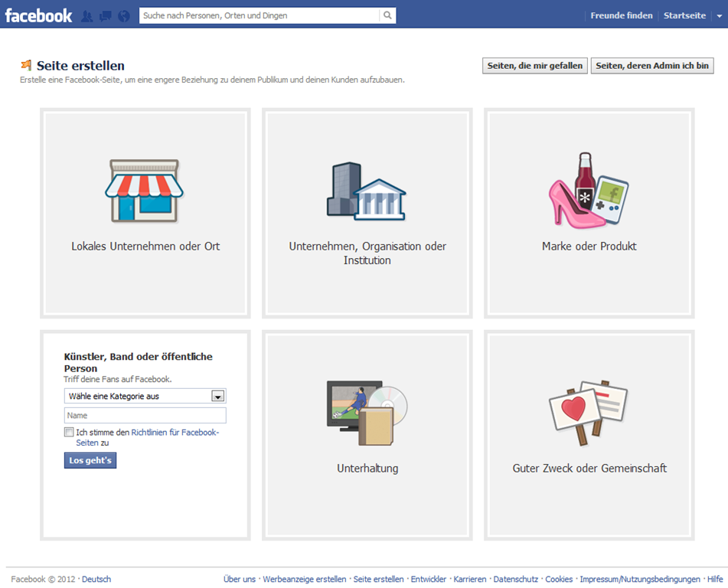Open the Wähle eine Kategorie aus dropdown

tap(145, 396)
